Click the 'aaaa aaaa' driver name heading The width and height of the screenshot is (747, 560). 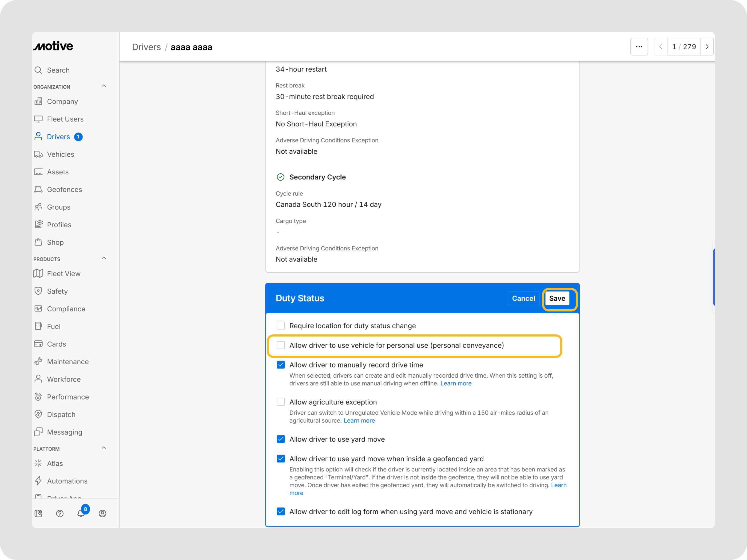coord(192,47)
